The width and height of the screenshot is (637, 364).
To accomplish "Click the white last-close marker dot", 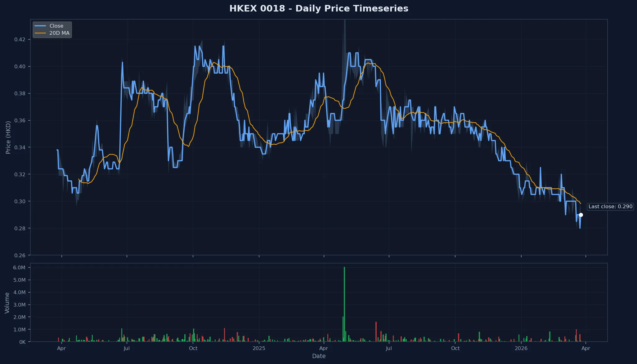I will [x=581, y=214].
